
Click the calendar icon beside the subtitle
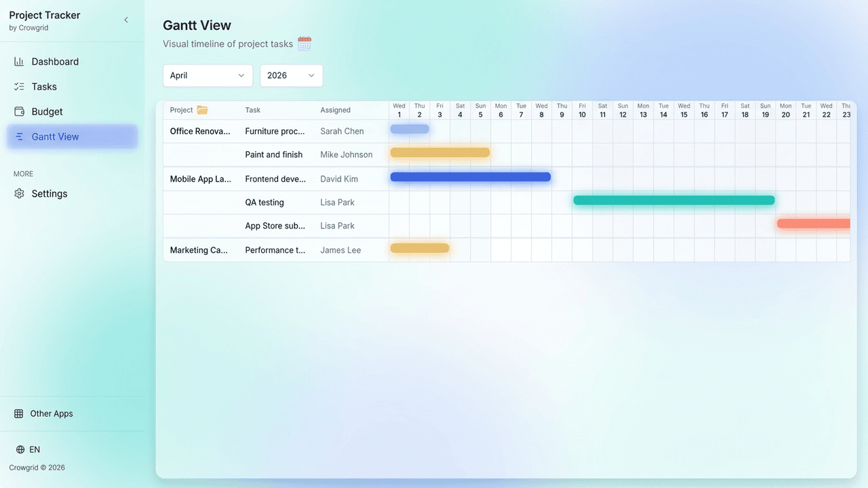[x=304, y=43]
